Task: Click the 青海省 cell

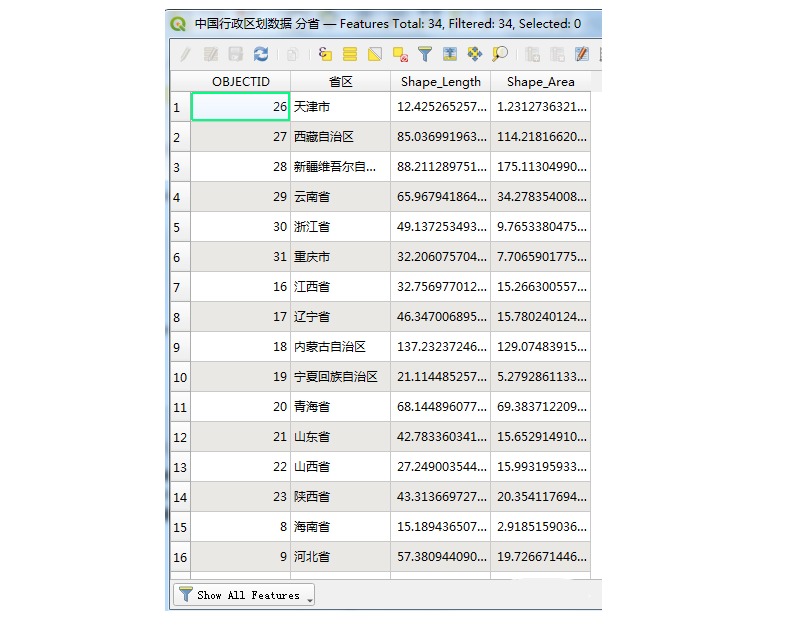Action: (341, 407)
